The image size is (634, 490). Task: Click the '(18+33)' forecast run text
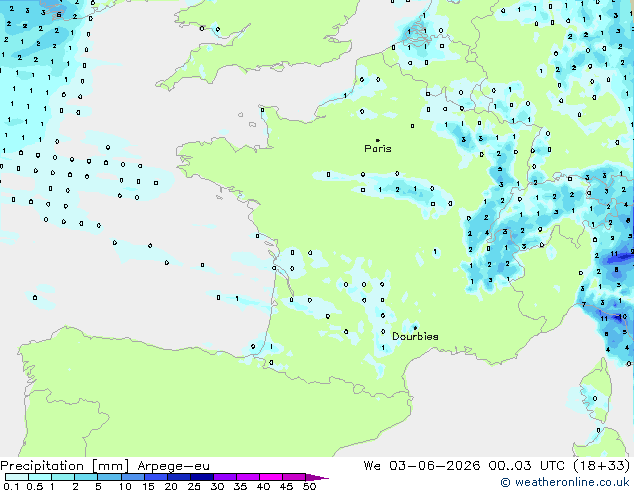click(x=601, y=466)
